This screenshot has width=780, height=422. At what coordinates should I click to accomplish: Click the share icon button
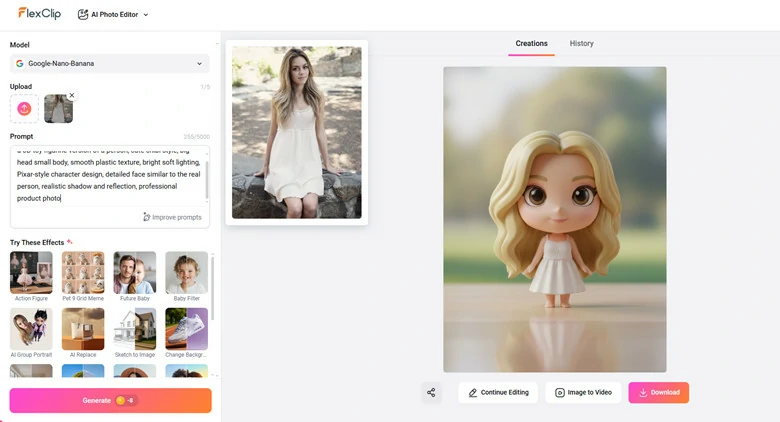click(431, 393)
